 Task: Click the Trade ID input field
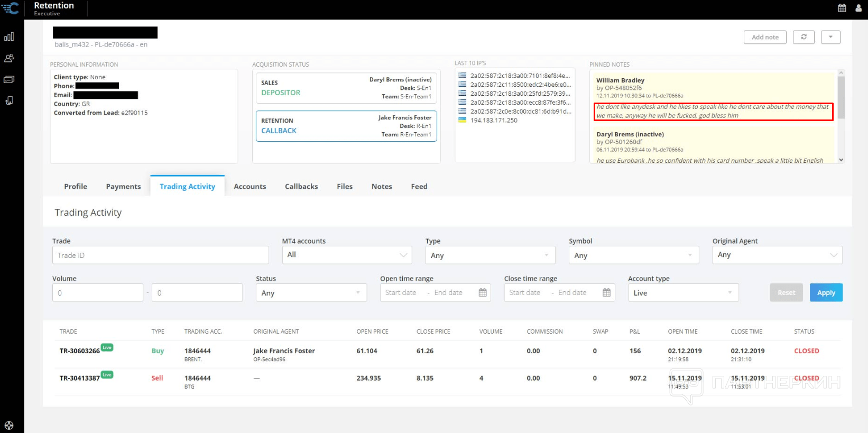[x=161, y=255]
